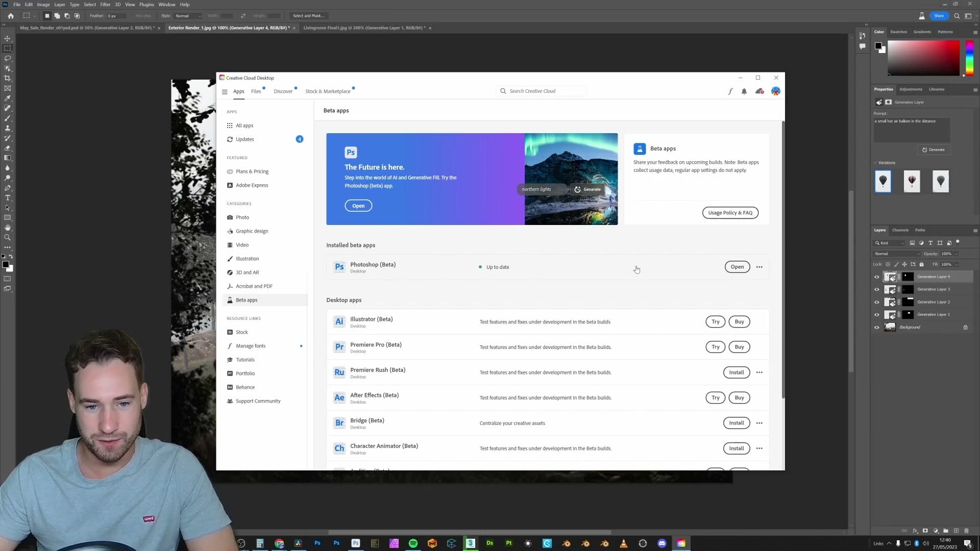The height and width of the screenshot is (551, 980).
Task: Select the Move tool in Photoshop toolbar
Action: click(x=7, y=38)
